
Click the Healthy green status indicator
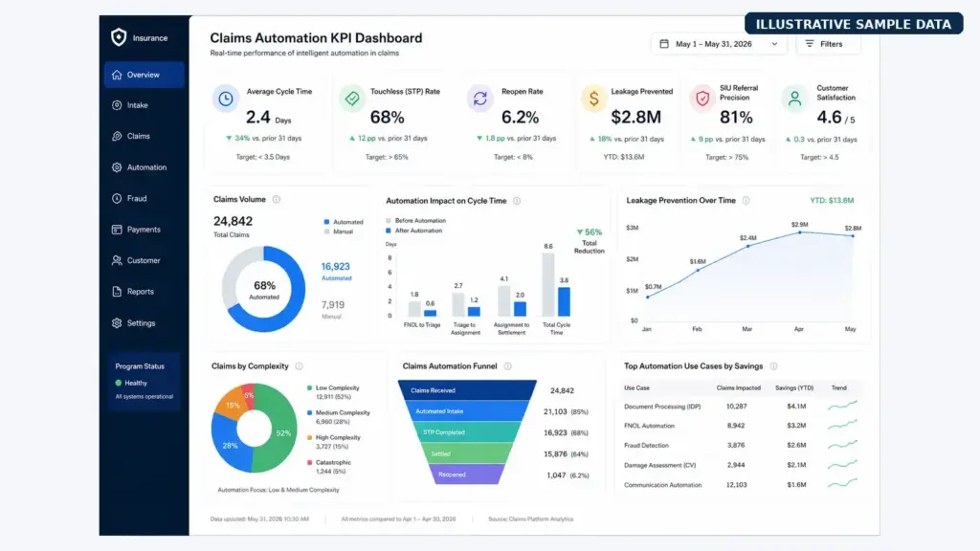[118, 383]
